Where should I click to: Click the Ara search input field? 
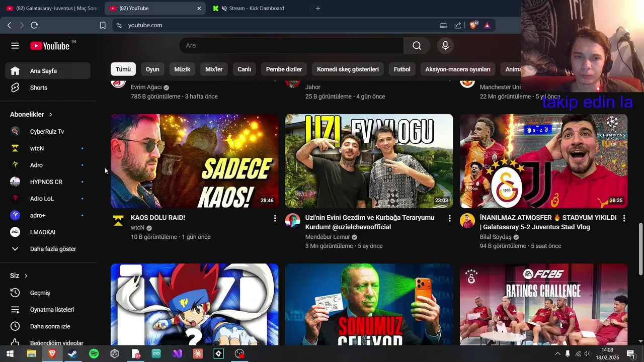[x=291, y=45]
